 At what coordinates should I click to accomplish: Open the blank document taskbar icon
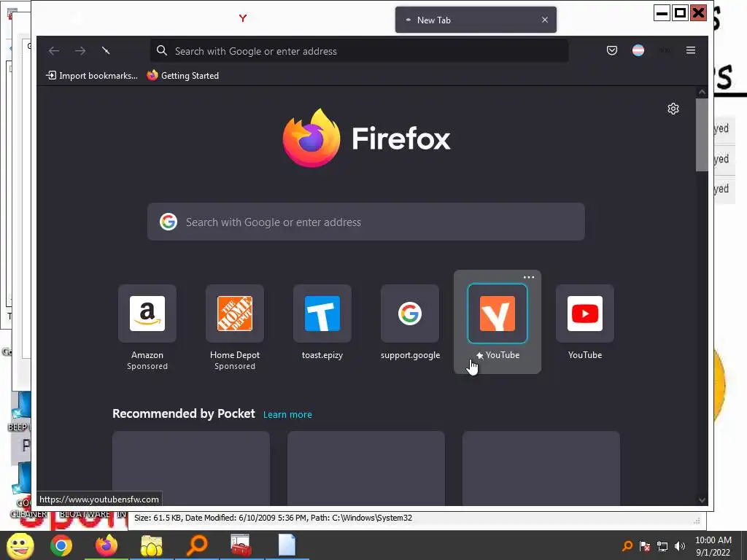287,545
